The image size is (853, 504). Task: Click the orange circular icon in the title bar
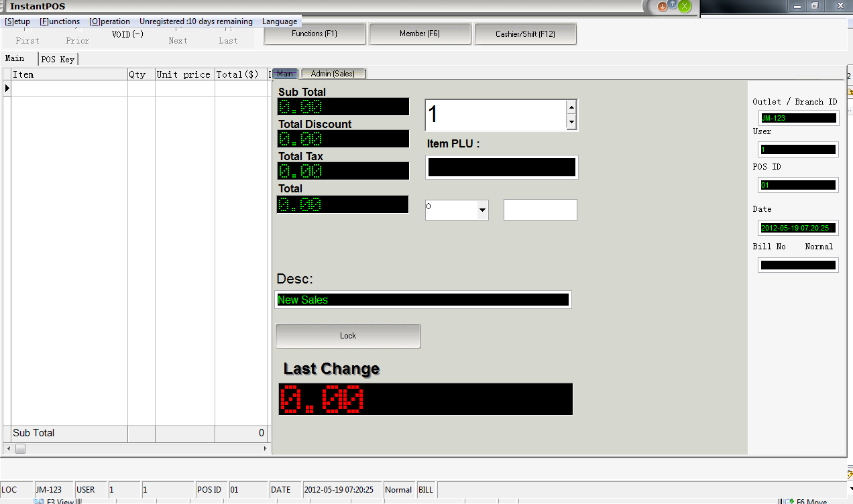(664, 5)
